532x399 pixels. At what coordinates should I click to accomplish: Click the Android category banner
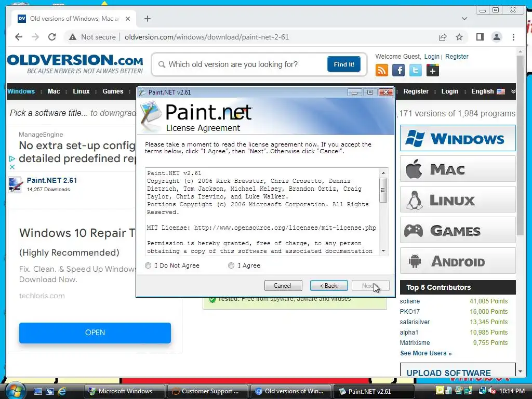(458, 261)
